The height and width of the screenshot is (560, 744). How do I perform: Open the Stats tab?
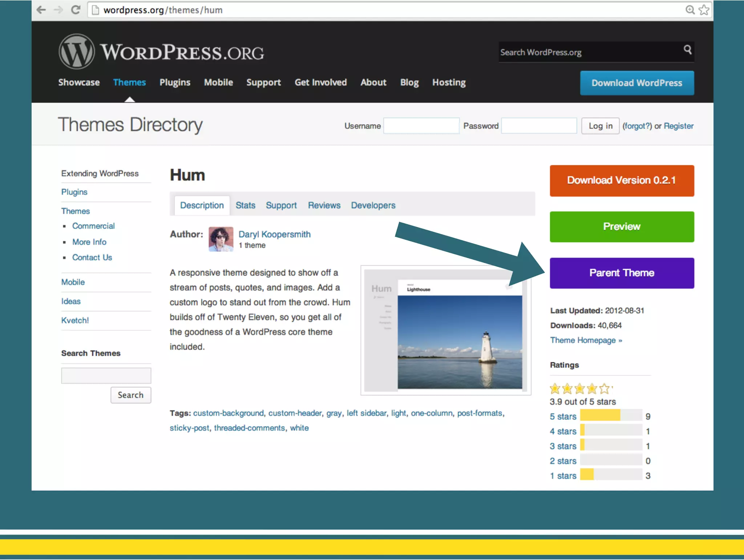tap(245, 205)
